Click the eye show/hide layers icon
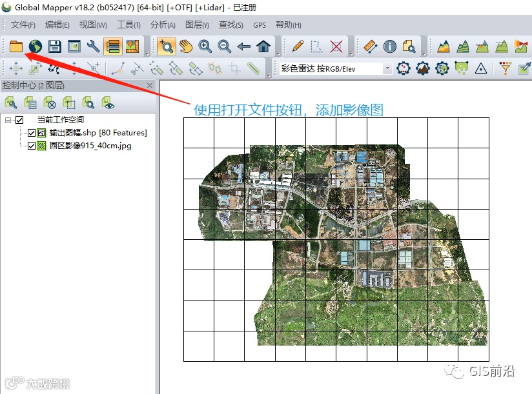Screen dimensions: 532x394 tap(108, 103)
